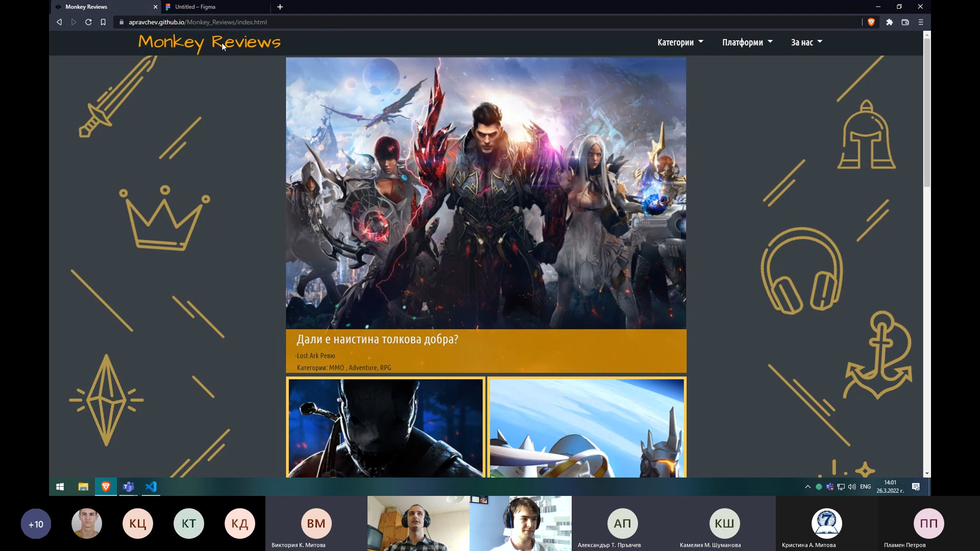The width and height of the screenshot is (980, 551).
Task: Open the browser hamburger menu
Action: (921, 22)
